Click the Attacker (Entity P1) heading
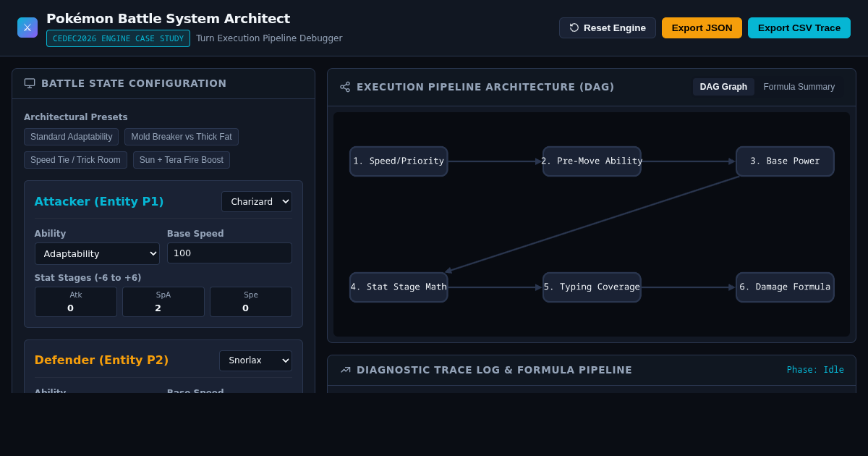The image size is (868, 456). [99, 201]
